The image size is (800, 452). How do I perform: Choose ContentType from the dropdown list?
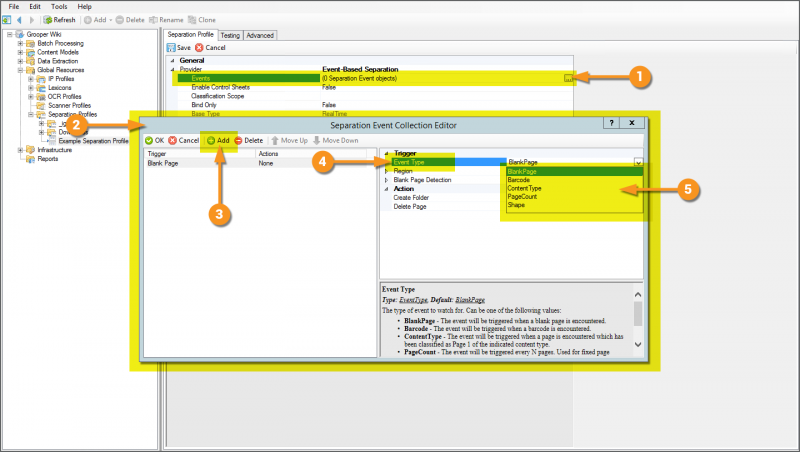pyautogui.click(x=574, y=188)
